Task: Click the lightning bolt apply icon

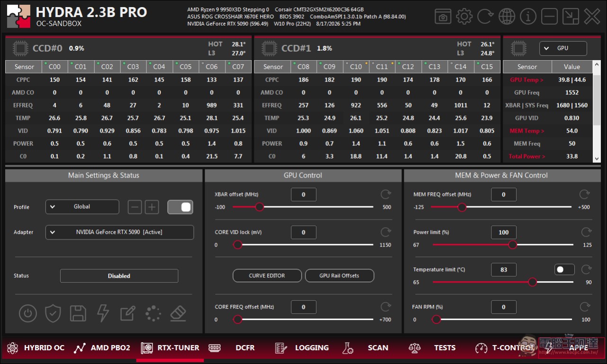Action: [103, 313]
